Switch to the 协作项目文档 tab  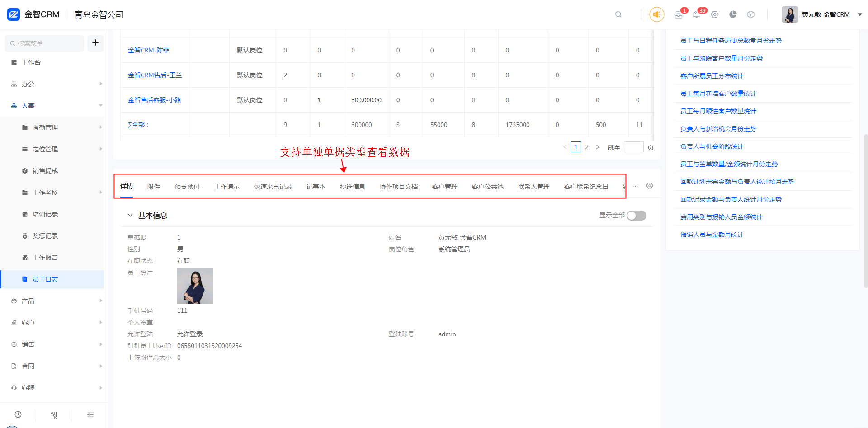[399, 187]
